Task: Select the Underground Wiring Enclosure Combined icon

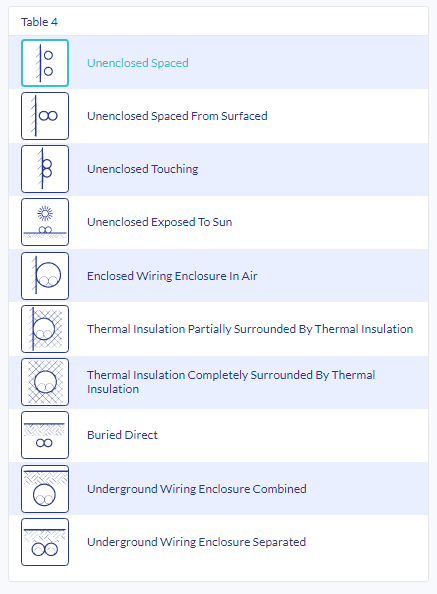Action: coord(45,489)
